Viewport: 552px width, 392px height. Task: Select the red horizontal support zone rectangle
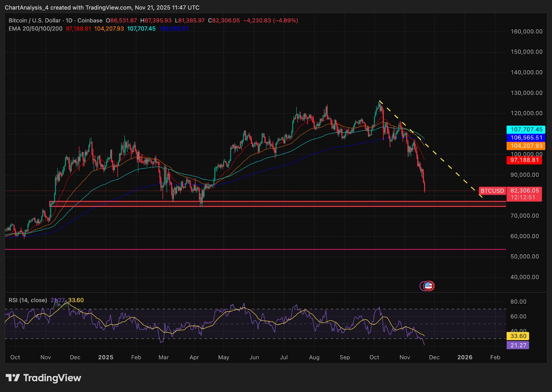coord(276,204)
